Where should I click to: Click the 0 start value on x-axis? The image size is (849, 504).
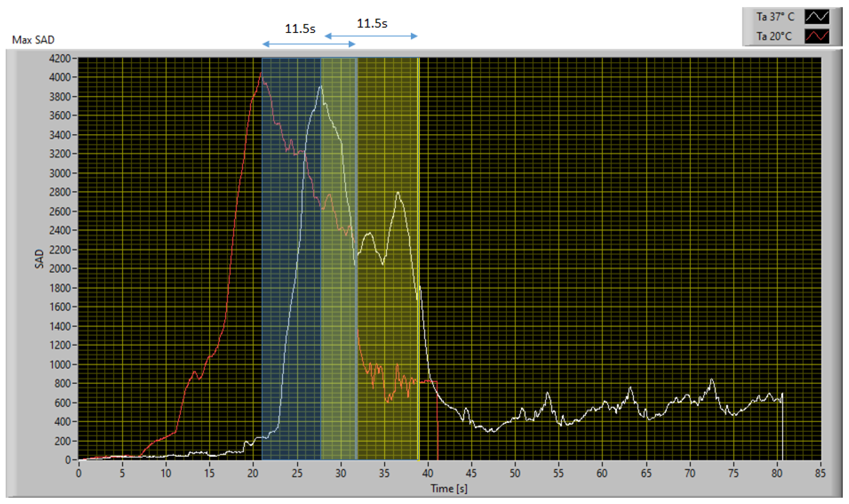78,473
